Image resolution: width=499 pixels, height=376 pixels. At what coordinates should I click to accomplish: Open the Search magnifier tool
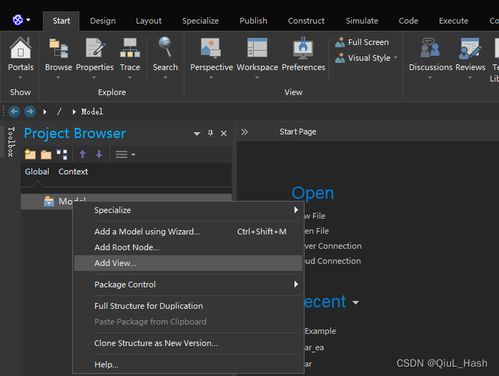point(165,47)
